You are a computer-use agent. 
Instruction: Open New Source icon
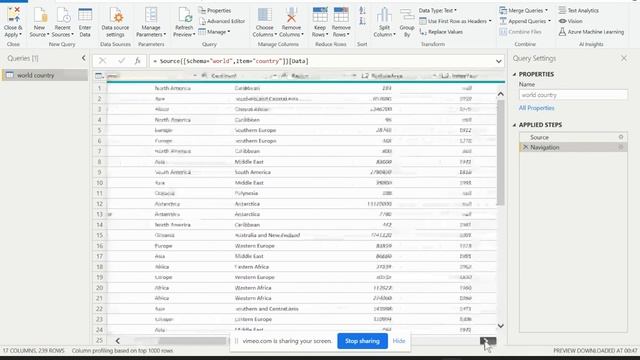click(x=40, y=15)
